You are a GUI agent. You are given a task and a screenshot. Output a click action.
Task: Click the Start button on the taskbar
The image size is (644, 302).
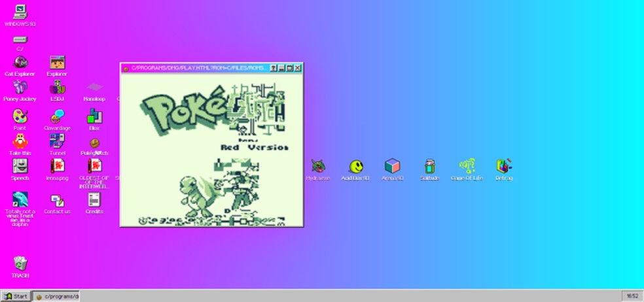click(16, 296)
